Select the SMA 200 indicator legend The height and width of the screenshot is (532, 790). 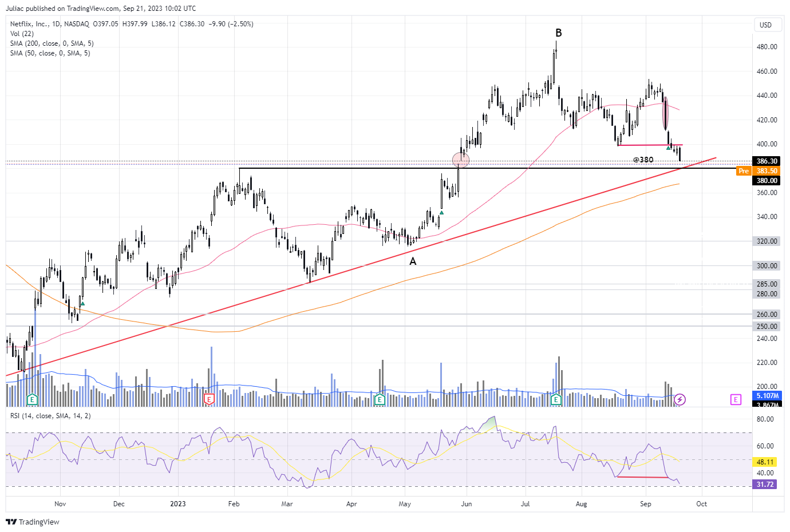[52, 43]
